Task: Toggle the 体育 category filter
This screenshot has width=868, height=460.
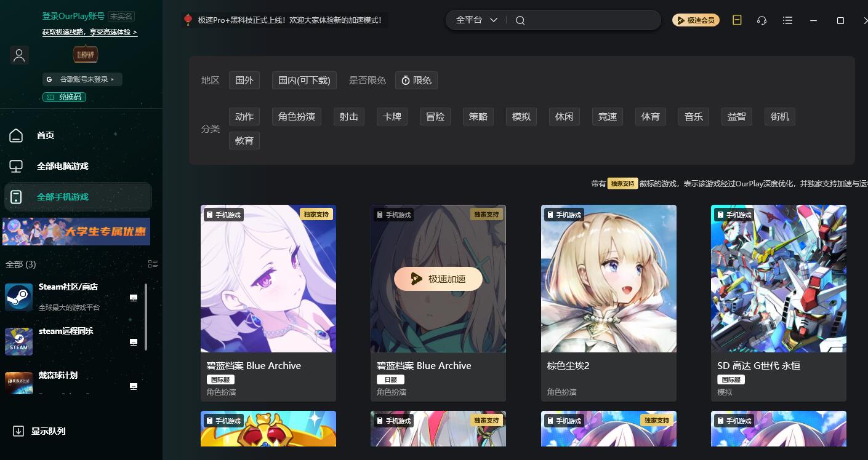Action: point(651,116)
